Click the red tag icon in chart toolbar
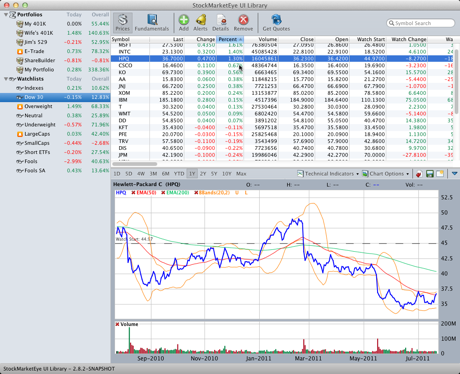 pos(419,174)
